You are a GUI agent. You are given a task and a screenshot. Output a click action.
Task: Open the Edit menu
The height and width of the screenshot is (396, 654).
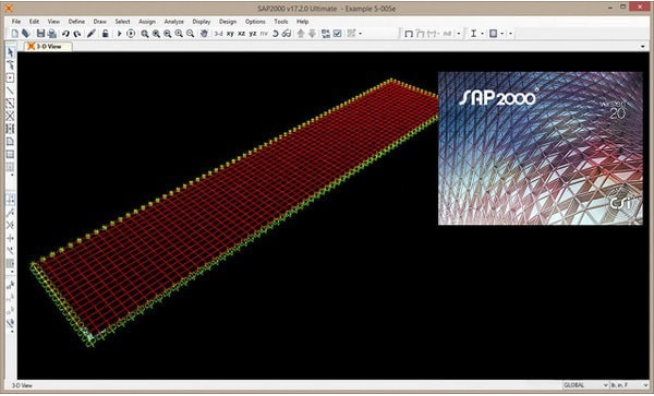click(x=34, y=21)
